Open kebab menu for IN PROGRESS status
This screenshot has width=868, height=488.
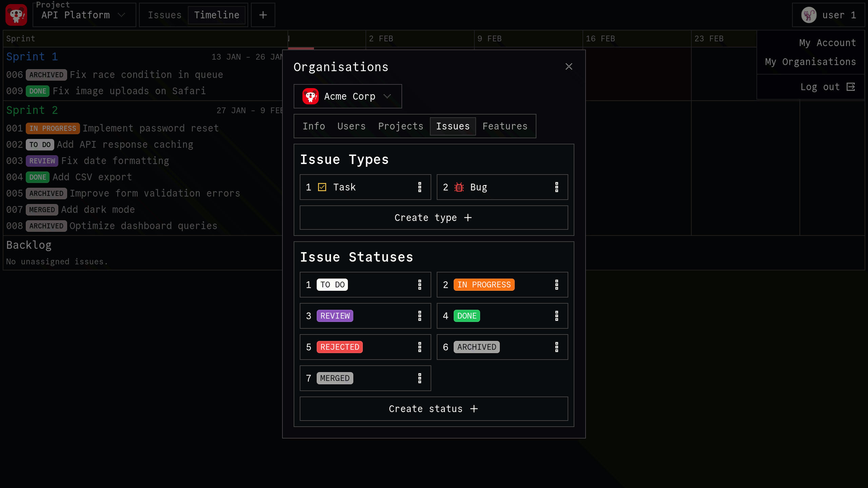pyautogui.click(x=556, y=285)
